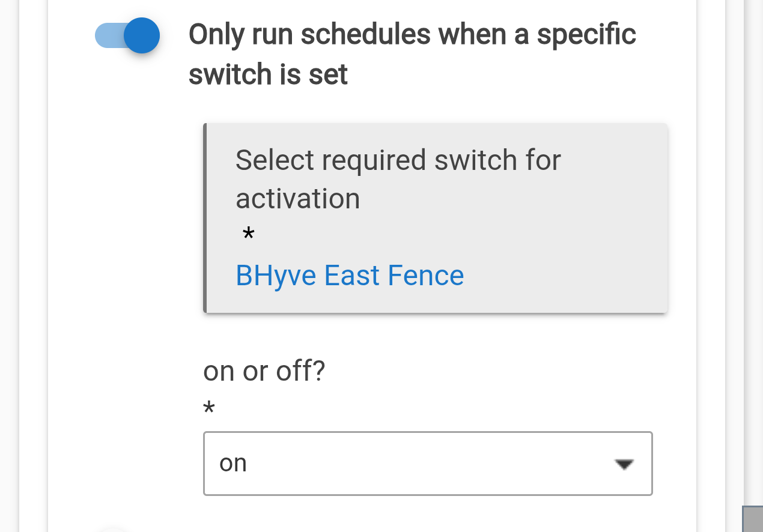Viewport: 763px width, 532px height.
Task: Click the 'Select required switch for activation' box
Action: click(436, 218)
